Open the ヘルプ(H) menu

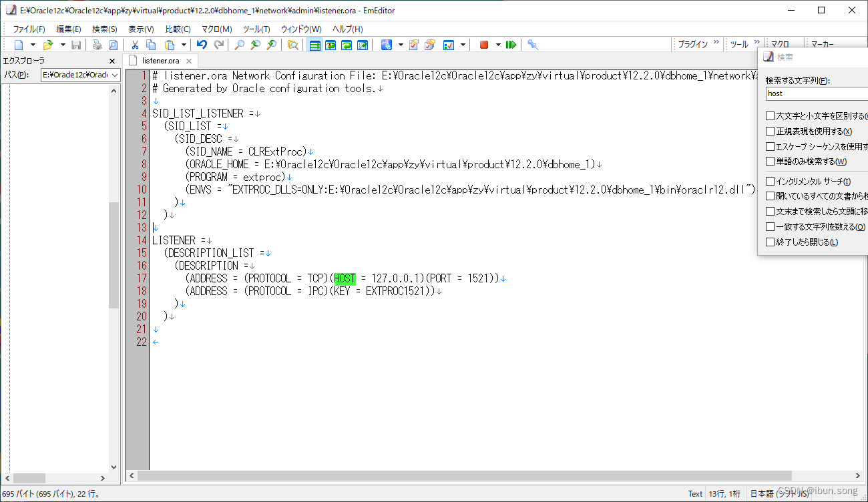pyautogui.click(x=348, y=29)
